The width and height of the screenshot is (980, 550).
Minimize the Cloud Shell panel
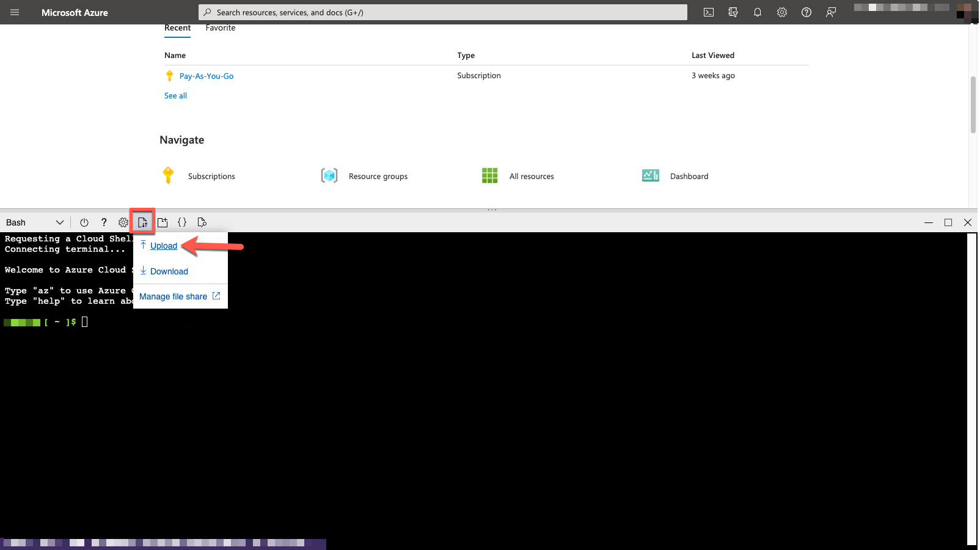(929, 222)
